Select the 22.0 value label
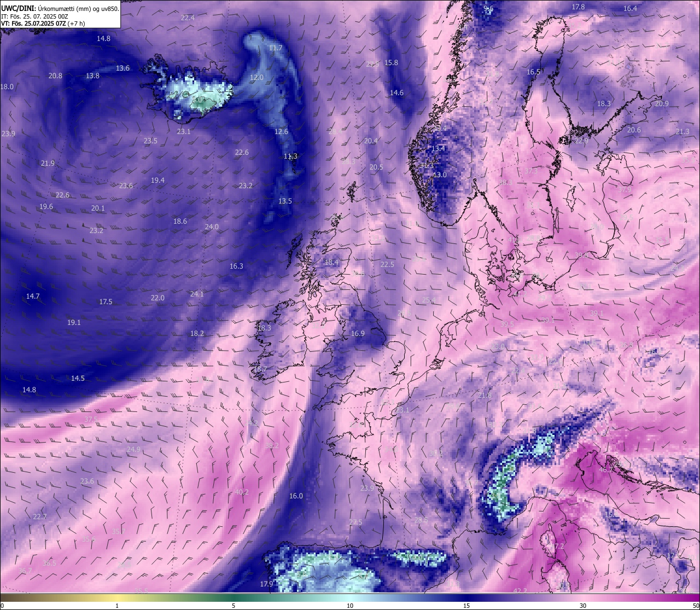700x610 pixels. pyautogui.click(x=157, y=298)
